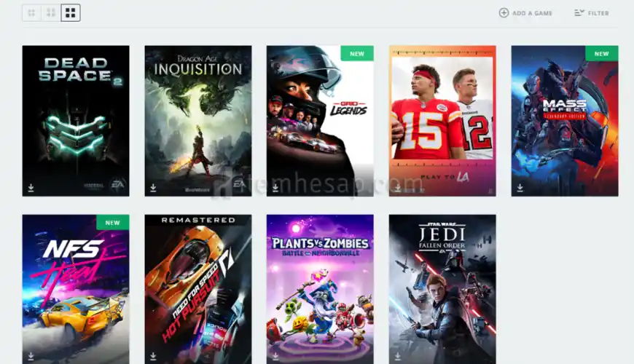
Task: Click the NEW badge on NFS Heat
Action: pyautogui.click(x=113, y=222)
